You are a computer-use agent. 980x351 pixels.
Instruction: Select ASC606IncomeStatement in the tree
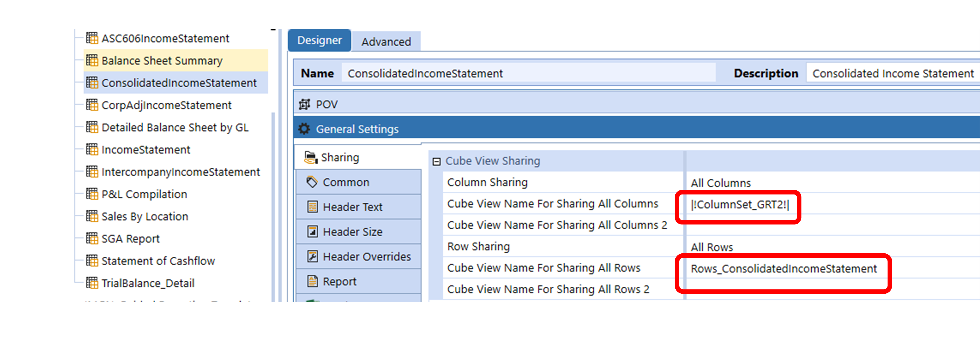[x=165, y=39]
